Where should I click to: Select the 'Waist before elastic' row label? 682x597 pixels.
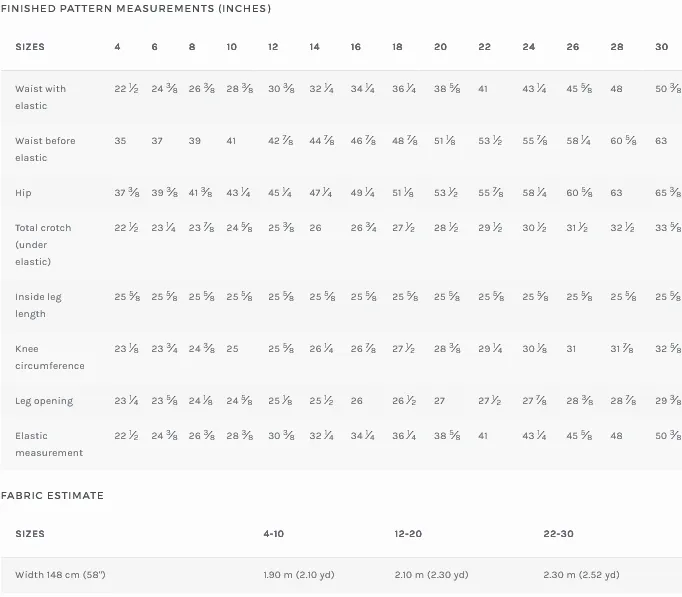tap(45, 149)
